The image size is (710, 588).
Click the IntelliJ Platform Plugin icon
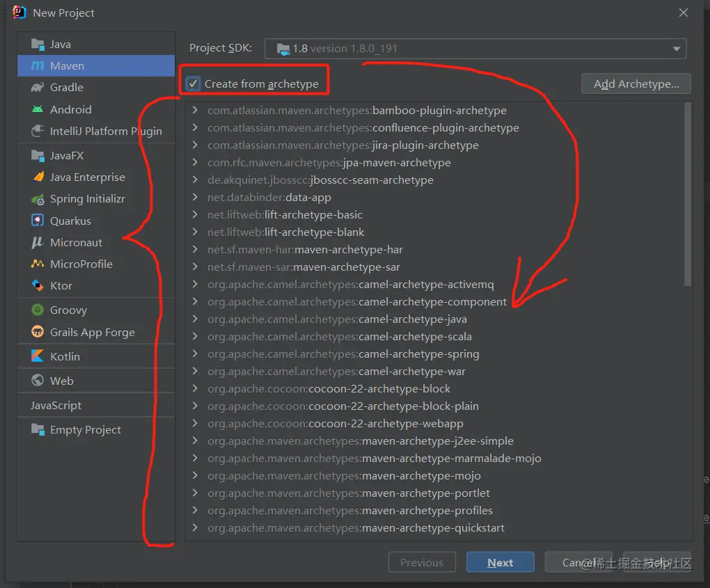point(38,132)
